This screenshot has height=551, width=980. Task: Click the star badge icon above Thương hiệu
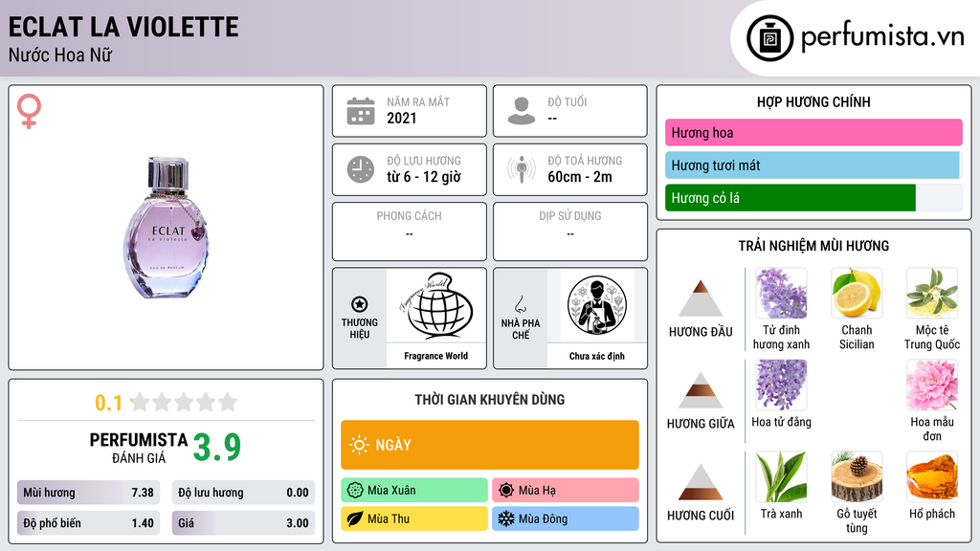pyautogui.click(x=360, y=304)
